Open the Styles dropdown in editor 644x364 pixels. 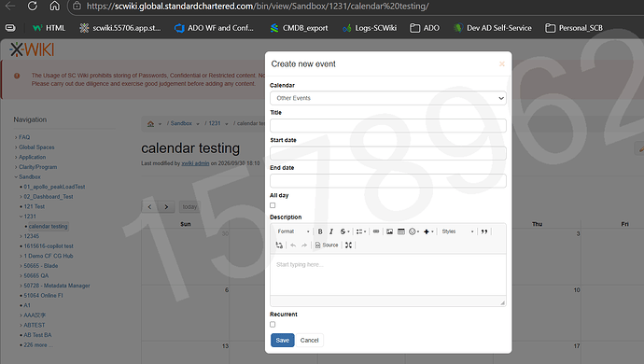[x=457, y=231]
